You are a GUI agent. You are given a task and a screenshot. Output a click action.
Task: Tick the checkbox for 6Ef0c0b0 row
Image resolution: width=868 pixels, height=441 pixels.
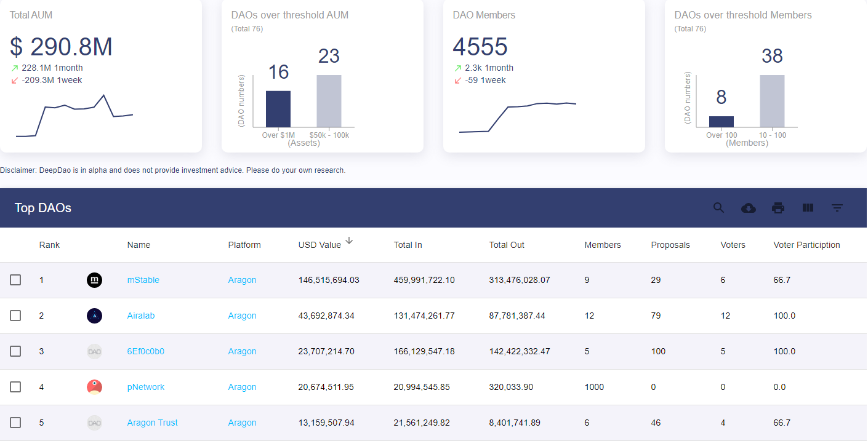(x=15, y=352)
